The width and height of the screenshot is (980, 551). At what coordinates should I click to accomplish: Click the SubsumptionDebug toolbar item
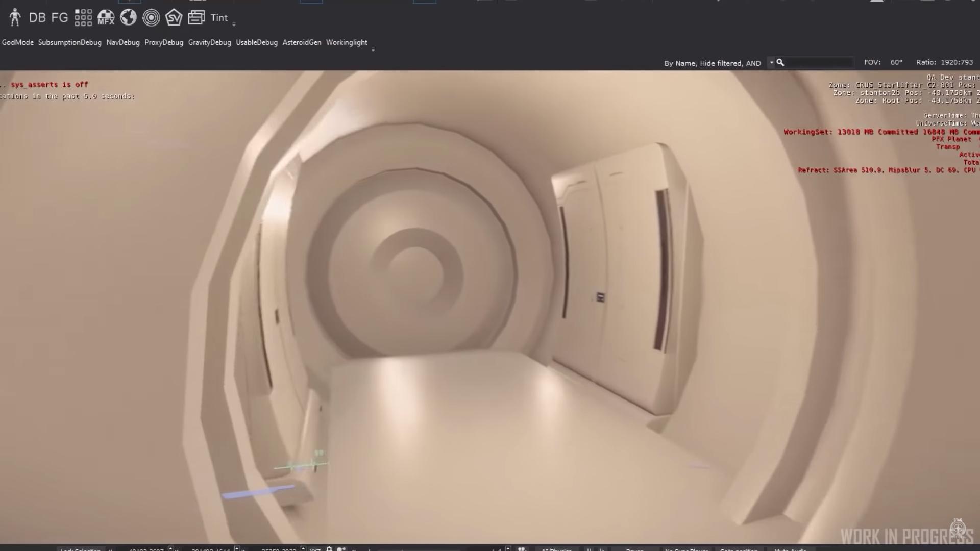pos(70,42)
